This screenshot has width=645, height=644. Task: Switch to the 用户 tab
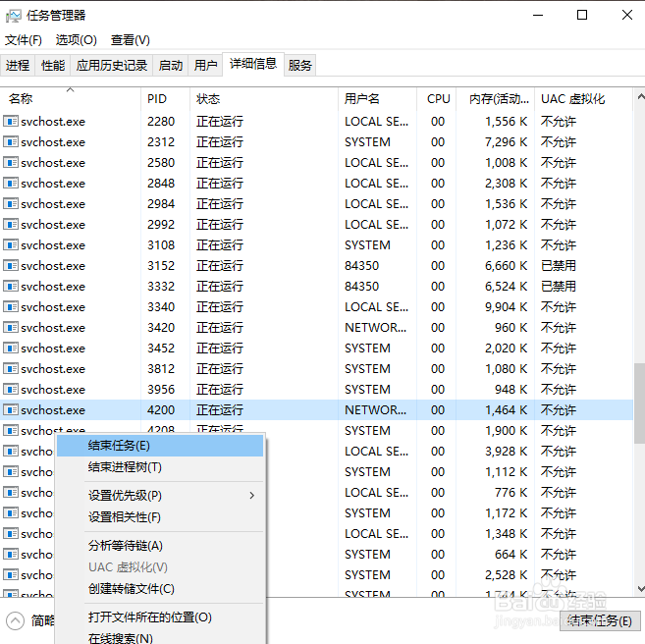205,65
